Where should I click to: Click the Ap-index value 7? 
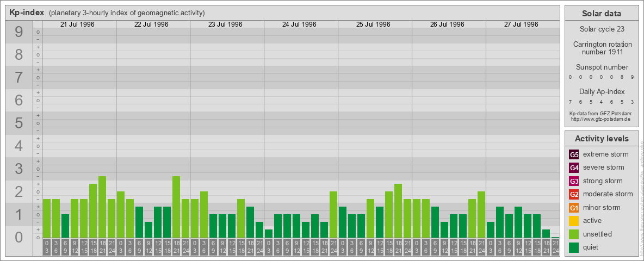point(571,102)
